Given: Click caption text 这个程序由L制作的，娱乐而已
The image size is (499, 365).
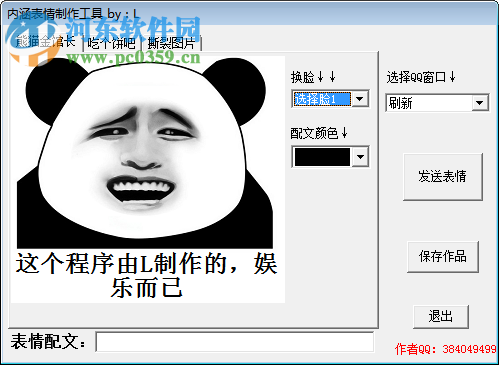Looking at the screenshot, I should pyautogui.click(x=146, y=275).
